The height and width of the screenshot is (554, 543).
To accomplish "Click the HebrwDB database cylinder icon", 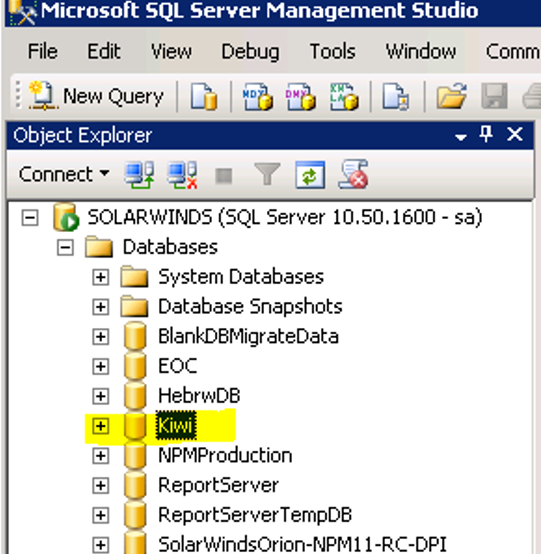I will tap(135, 395).
